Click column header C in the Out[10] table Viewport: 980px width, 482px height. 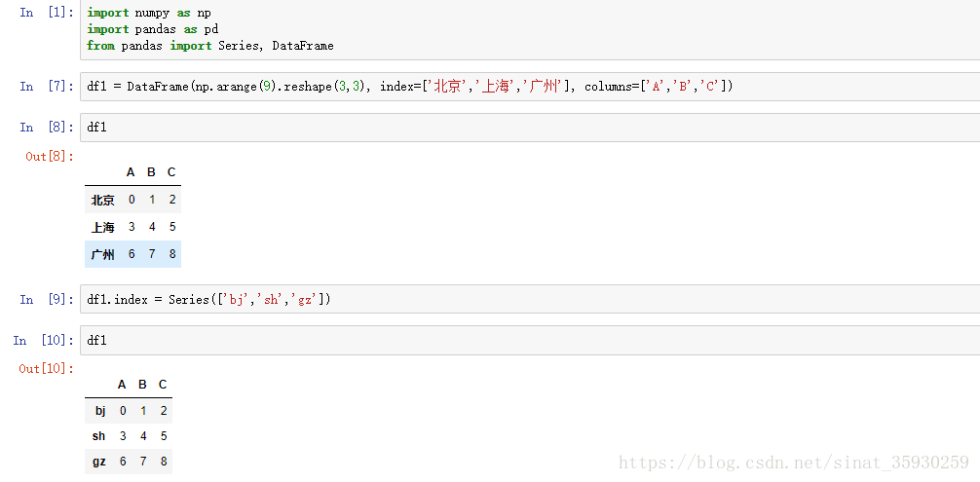pyautogui.click(x=163, y=385)
